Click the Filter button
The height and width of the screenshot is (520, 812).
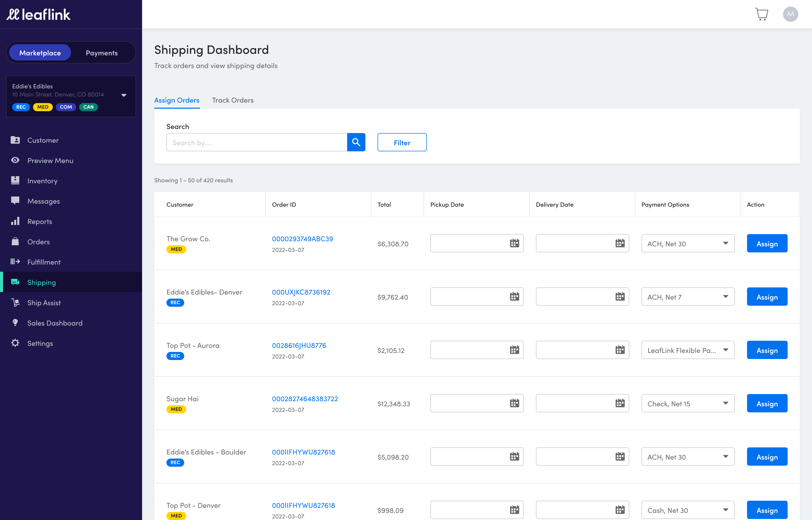pyautogui.click(x=402, y=142)
